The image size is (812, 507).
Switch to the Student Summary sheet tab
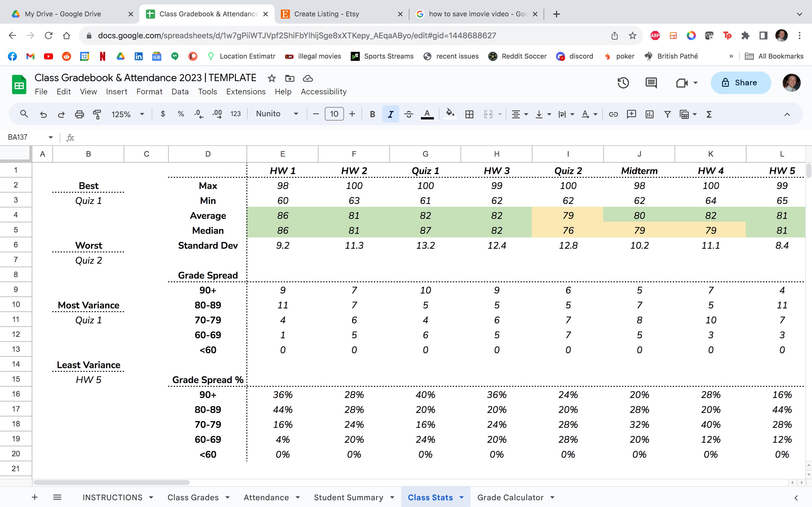[x=348, y=497]
